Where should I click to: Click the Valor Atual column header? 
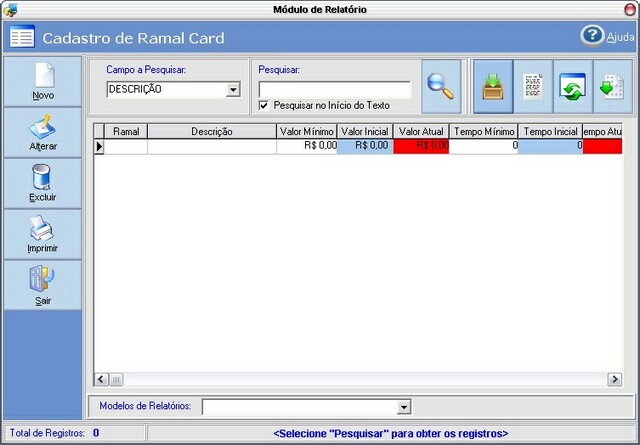pos(421,131)
